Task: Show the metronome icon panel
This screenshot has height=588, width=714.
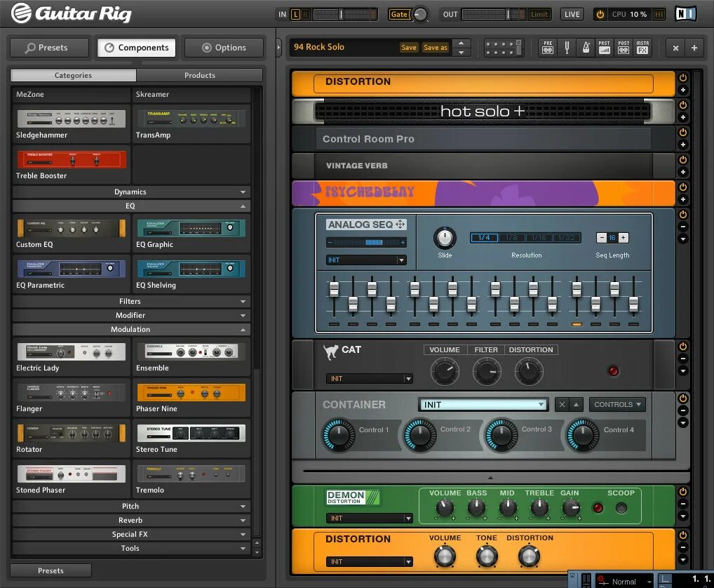Action: 586,48
